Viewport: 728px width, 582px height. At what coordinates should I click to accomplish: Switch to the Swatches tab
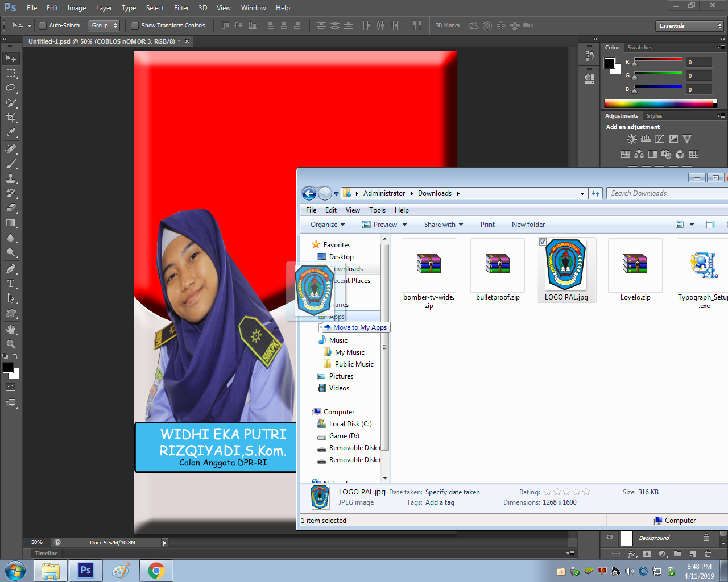click(x=640, y=48)
